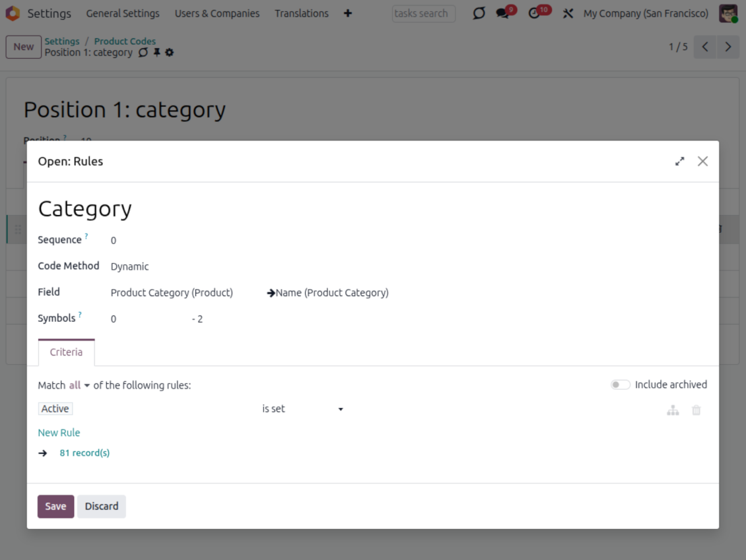
Task: Open the chat messages icon
Action: coord(504,13)
